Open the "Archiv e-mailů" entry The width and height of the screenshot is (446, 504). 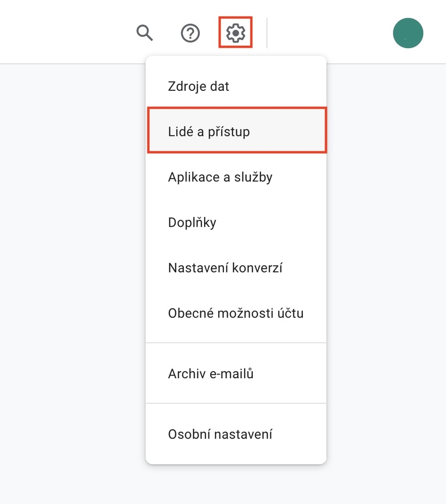(x=211, y=374)
